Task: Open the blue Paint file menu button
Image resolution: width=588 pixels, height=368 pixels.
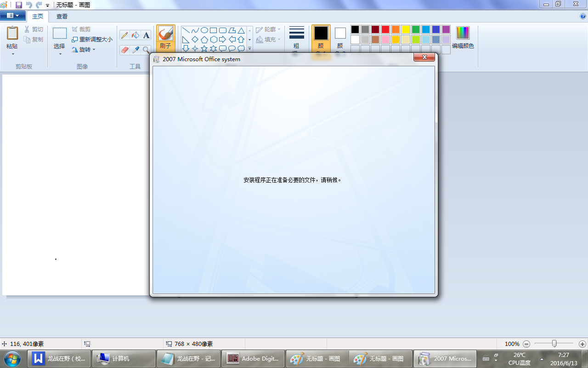Action: click(x=13, y=16)
